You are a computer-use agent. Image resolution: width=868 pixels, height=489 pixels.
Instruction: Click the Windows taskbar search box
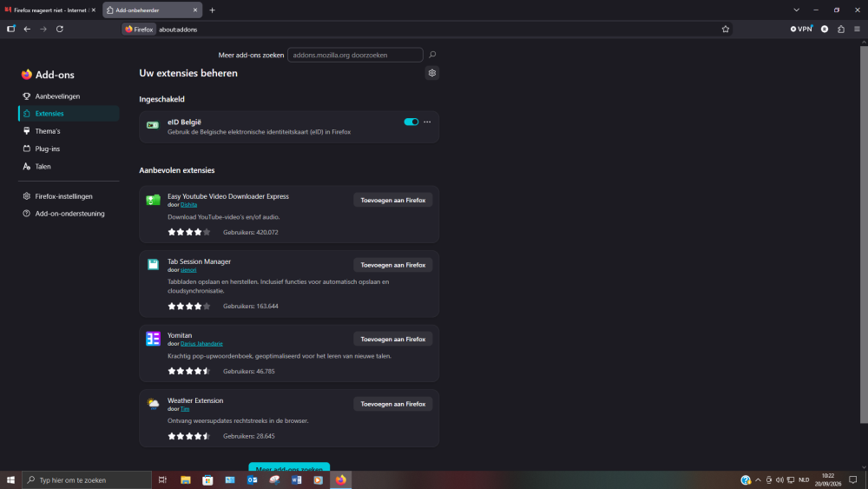[87, 479]
